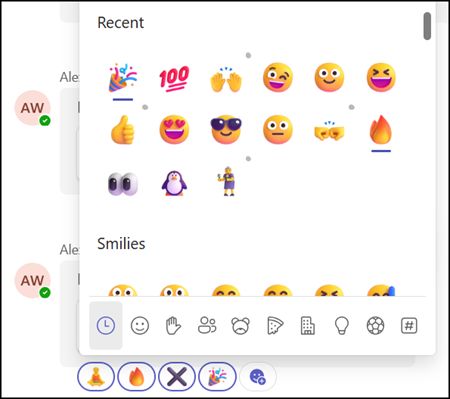Open the Activities soccer ball category tab
This screenshot has height=399, width=450.
point(375,325)
